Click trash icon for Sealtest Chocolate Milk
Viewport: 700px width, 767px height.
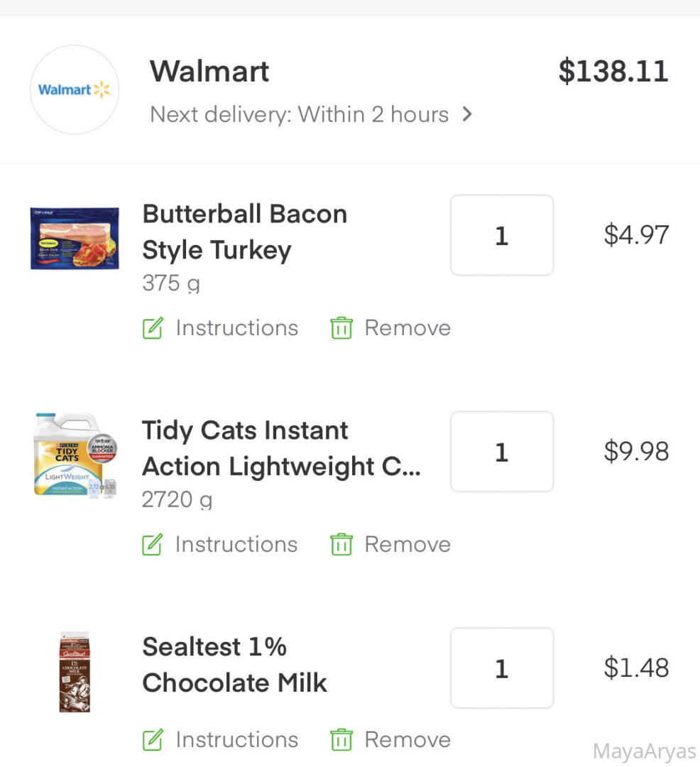(x=341, y=740)
